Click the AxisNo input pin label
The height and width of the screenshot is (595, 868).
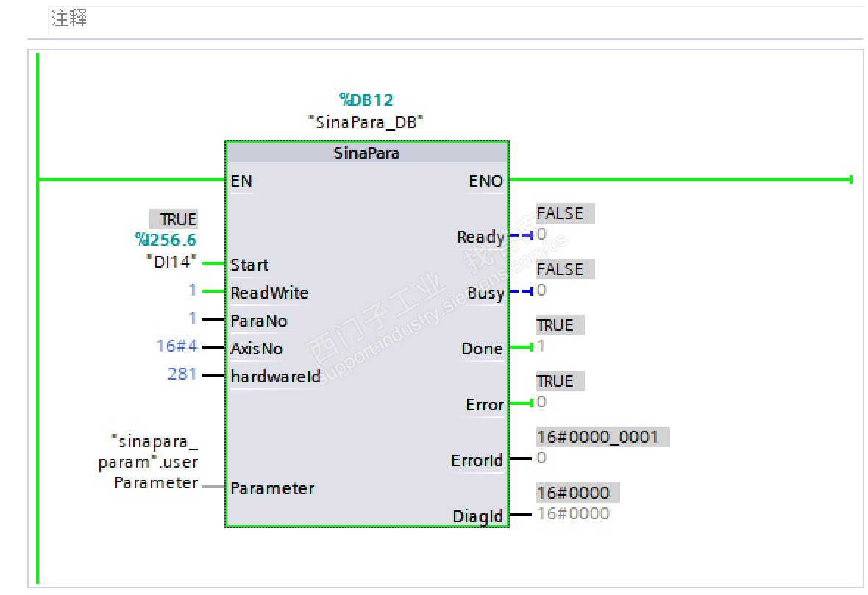click(x=257, y=349)
